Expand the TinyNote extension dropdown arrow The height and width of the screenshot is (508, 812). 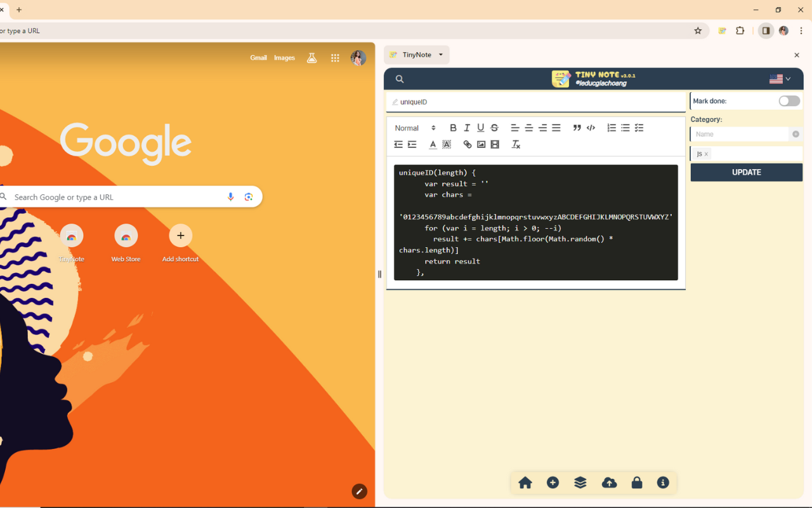point(440,55)
